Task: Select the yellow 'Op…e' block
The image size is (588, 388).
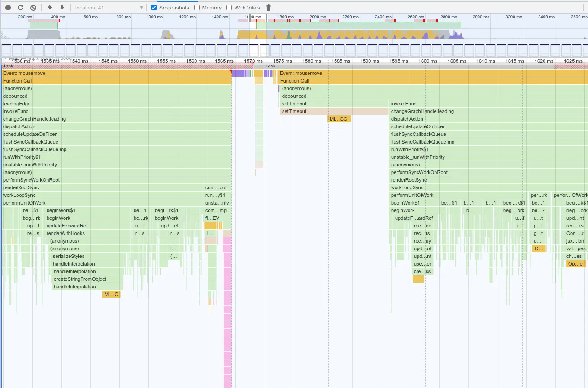Action: click(576, 264)
